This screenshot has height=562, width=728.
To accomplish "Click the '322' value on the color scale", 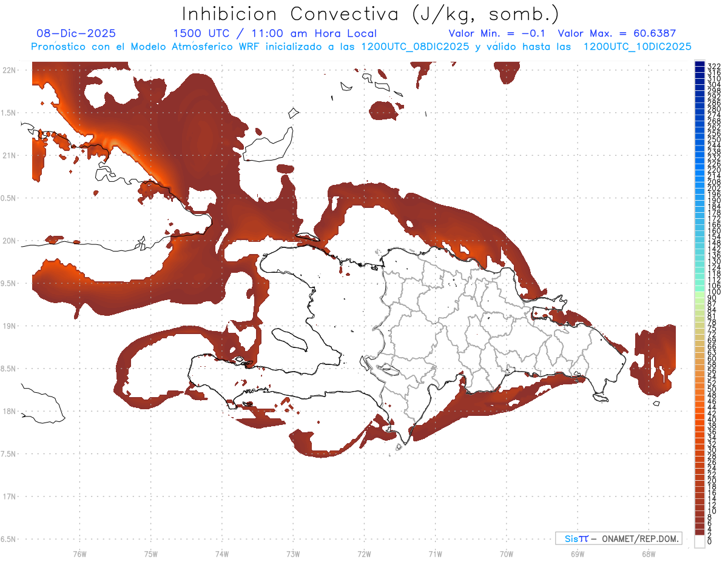I will coord(714,66).
